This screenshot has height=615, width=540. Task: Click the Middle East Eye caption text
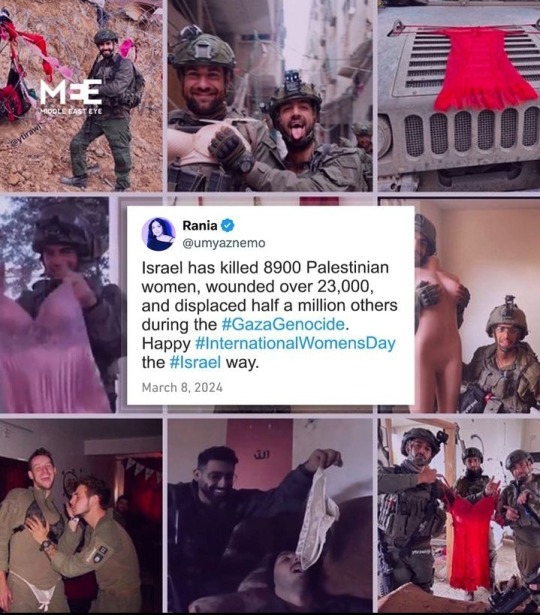point(71,111)
